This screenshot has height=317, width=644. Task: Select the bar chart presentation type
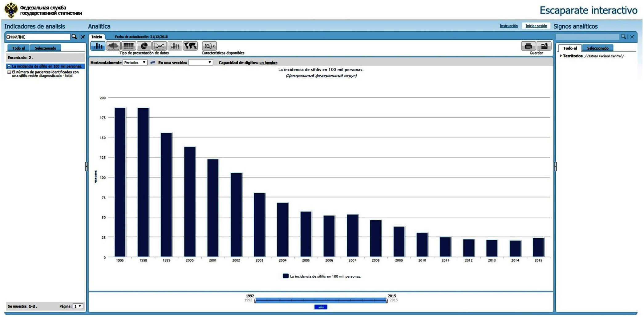coord(98,46)
